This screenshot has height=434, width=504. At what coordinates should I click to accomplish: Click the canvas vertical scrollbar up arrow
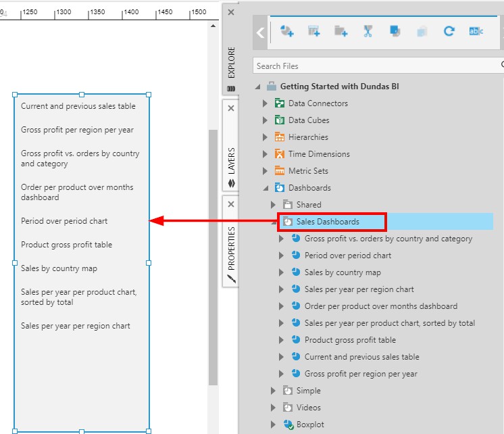(x=213, y=26)
